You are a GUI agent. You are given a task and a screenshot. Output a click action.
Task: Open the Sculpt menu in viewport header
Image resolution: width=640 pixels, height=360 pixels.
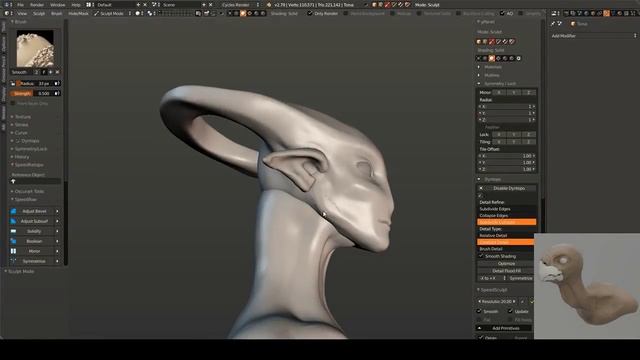(39, 13)
